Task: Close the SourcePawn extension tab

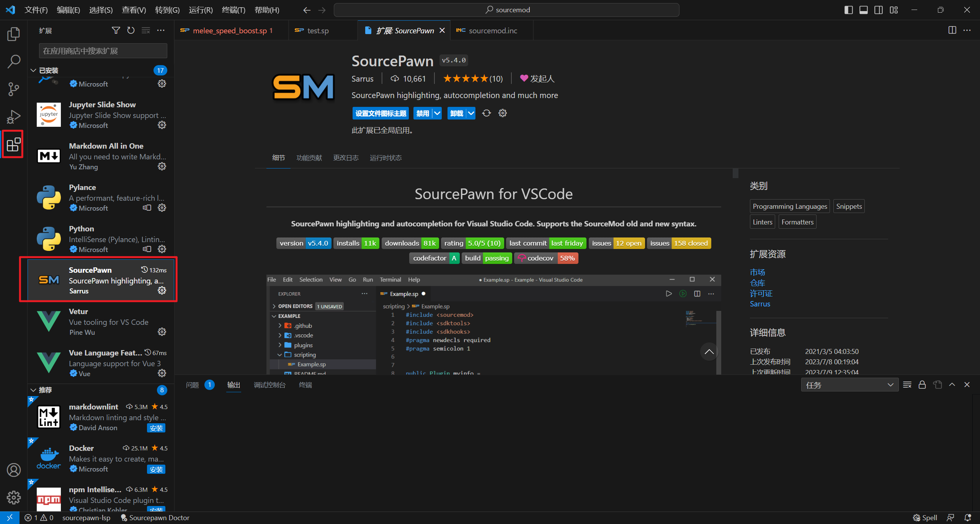Action: pos(442,30)
